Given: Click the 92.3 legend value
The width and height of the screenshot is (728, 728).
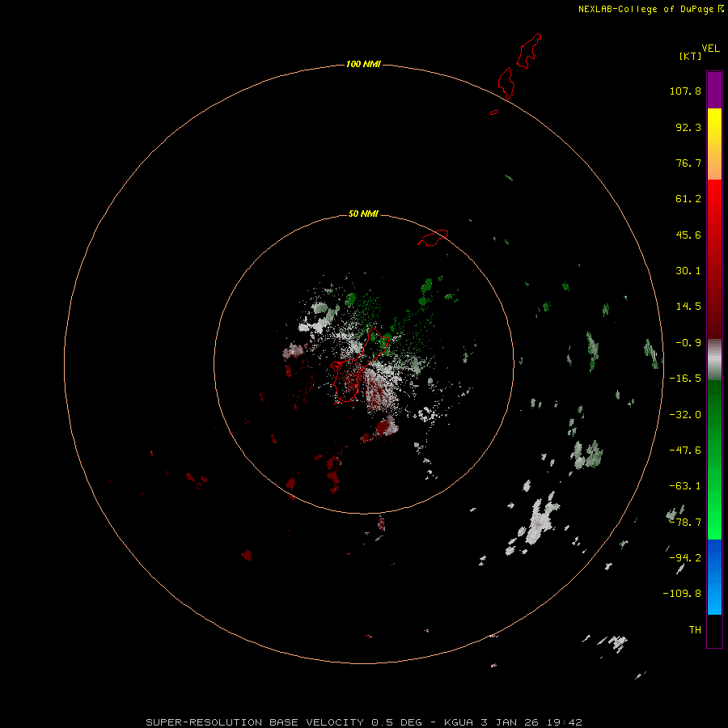Looking at the screenshot, I should click(x=688, y=127).
